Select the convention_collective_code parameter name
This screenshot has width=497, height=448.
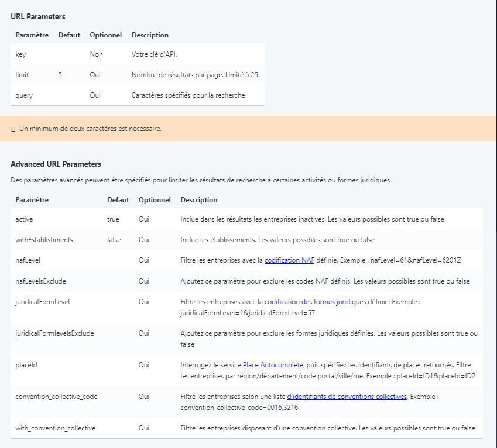(56, 397)
